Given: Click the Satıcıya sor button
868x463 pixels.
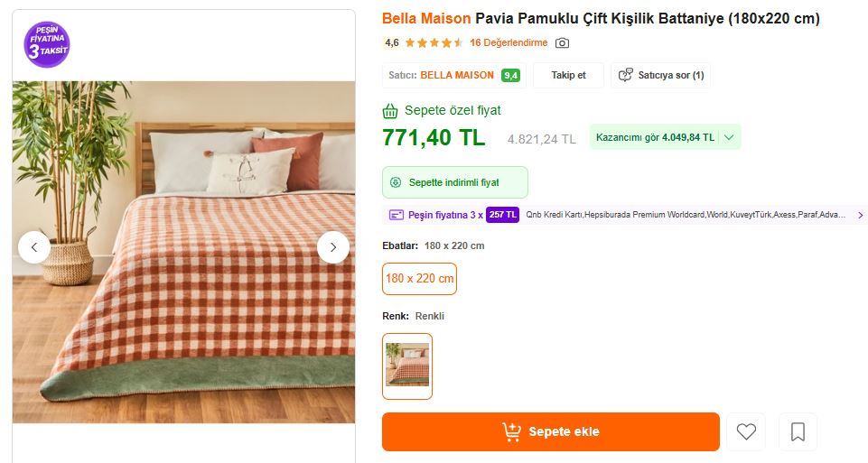Looking at the screenshot, I should (x=661, y=75).
